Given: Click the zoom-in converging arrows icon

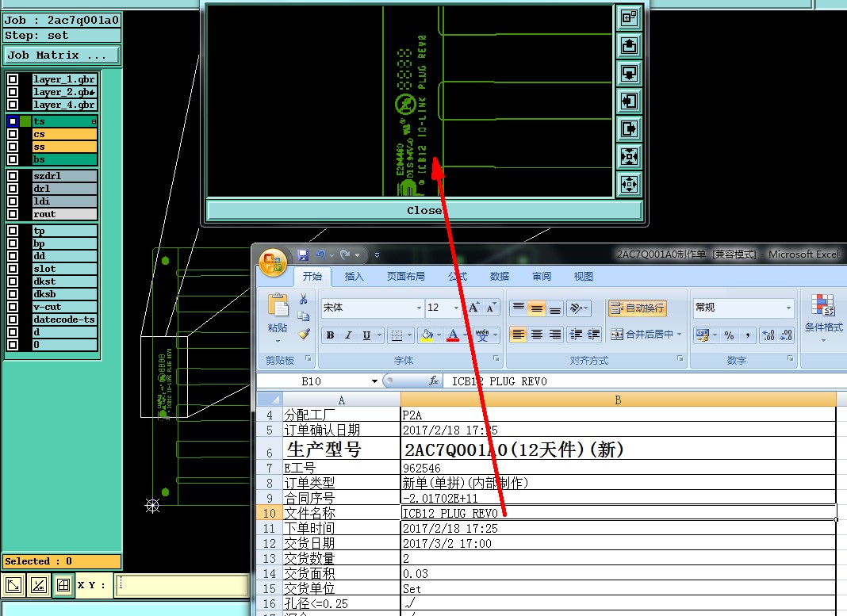Looking at the screenshot, I should (629, 156).
